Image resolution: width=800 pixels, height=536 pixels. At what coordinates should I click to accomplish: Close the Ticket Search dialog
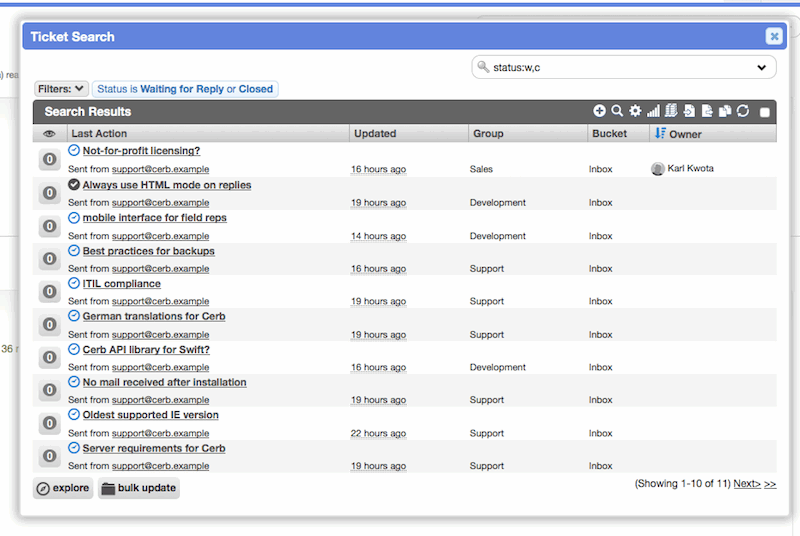[774, 36]
